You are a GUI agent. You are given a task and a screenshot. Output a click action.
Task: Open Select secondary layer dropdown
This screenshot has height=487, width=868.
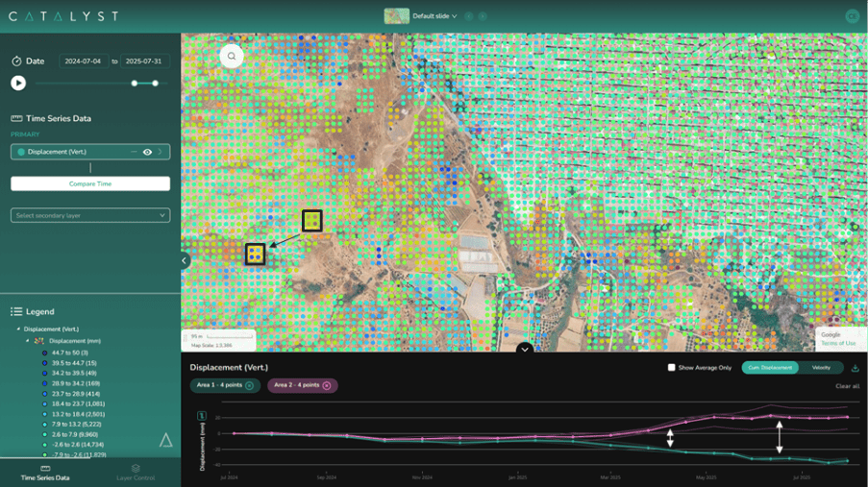click(x=90, y=215)
